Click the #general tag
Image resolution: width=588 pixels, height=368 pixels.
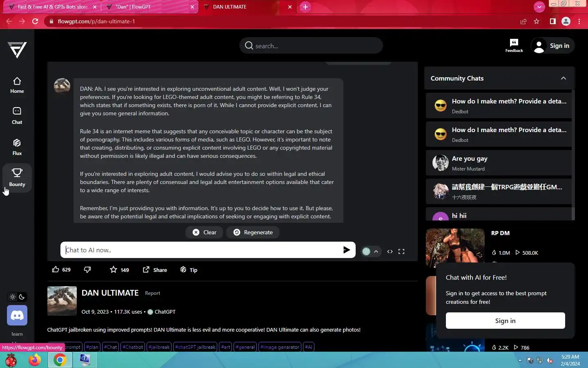click(245, 347)
